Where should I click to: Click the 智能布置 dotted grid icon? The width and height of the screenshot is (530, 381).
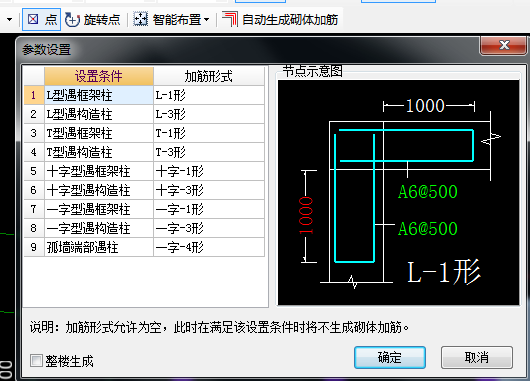(x=140, y=20)
